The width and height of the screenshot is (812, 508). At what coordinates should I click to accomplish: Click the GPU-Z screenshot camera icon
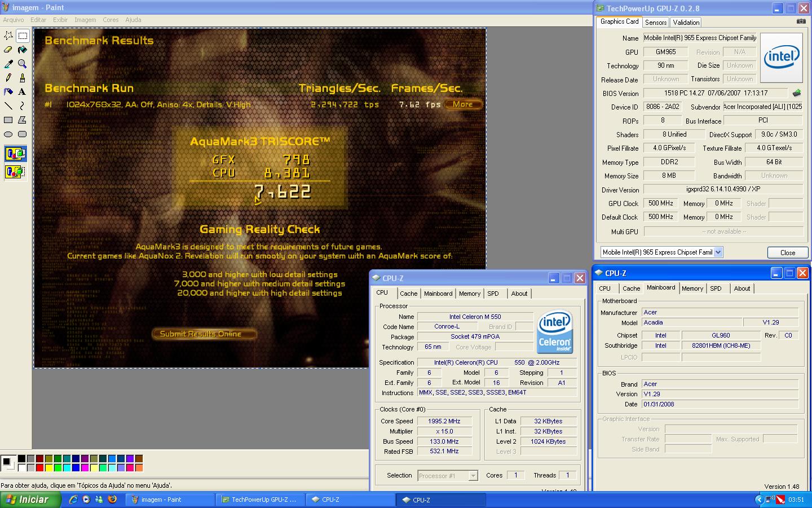[801, 21]
